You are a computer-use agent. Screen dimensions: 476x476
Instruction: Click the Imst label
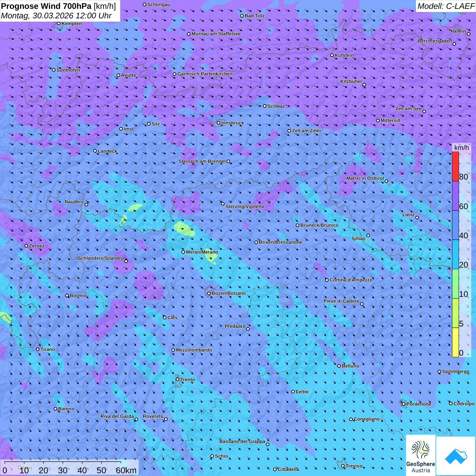tap(129, 129)
